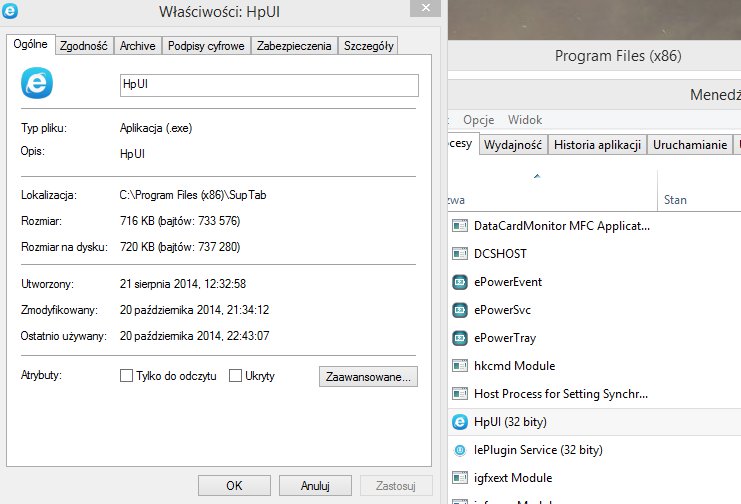Click the size value 716 KB

pyautogui.click(x=138, y=221)
